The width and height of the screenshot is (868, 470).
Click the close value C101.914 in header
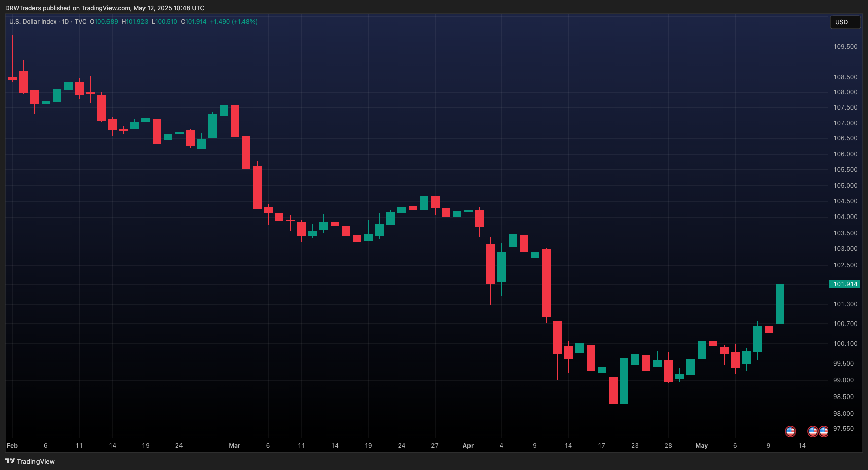tap(194, 22)
